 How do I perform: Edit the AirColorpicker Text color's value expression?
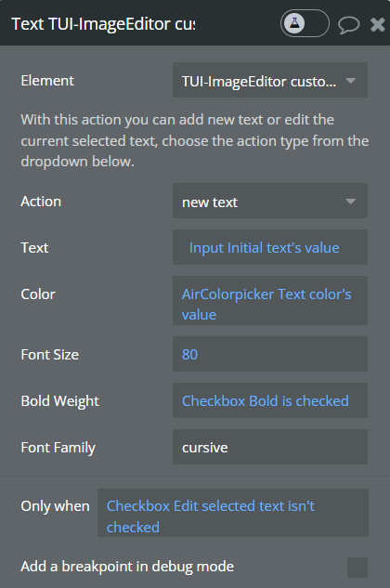pos(266,305)
